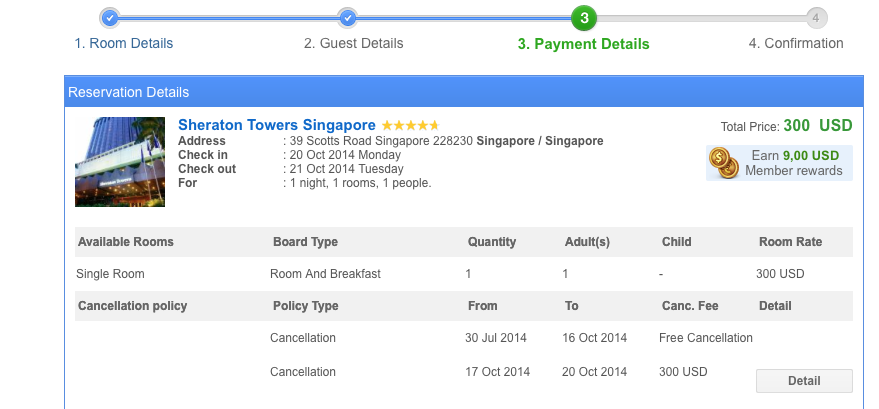This screenshot has width=879, height=409.
Task: Click the Room And Breakfast cell
Action: point(325,274)
